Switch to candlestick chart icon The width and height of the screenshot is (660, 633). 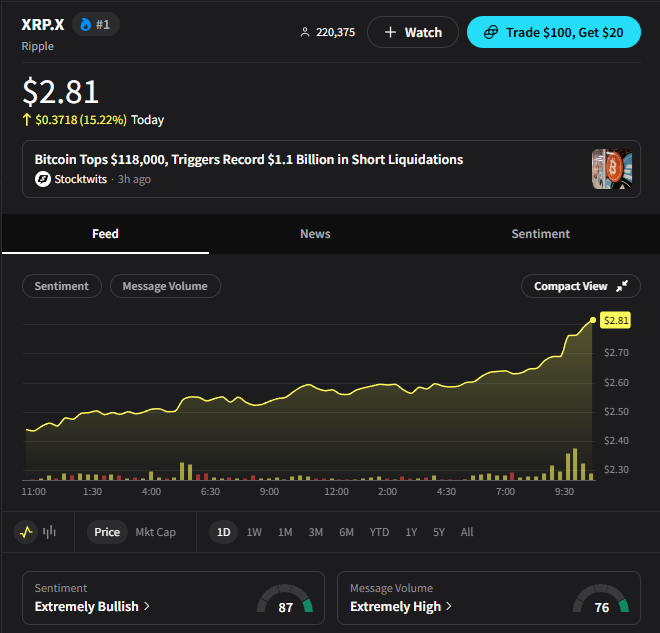(49, 532)
